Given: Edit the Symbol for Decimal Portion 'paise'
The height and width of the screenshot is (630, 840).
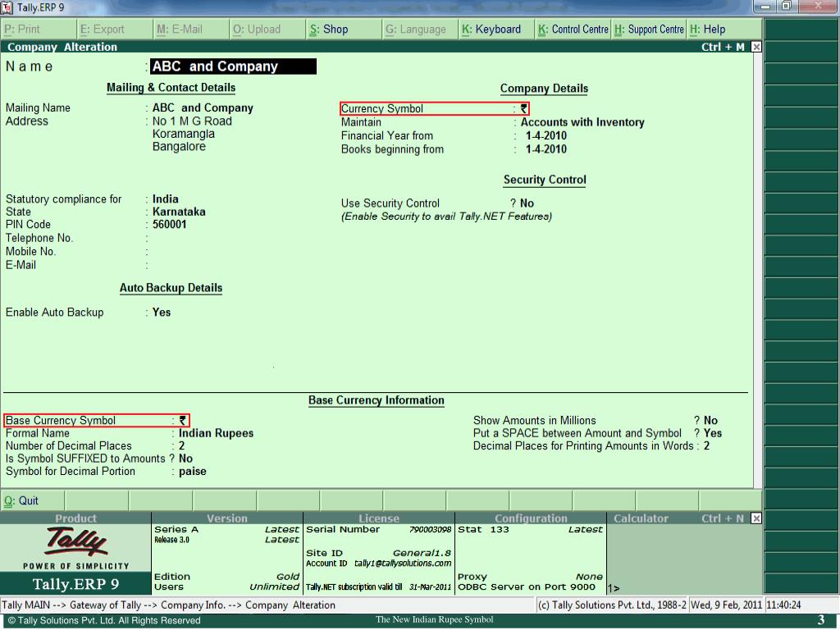Looking at the screenshot, I should coord(192,472).
